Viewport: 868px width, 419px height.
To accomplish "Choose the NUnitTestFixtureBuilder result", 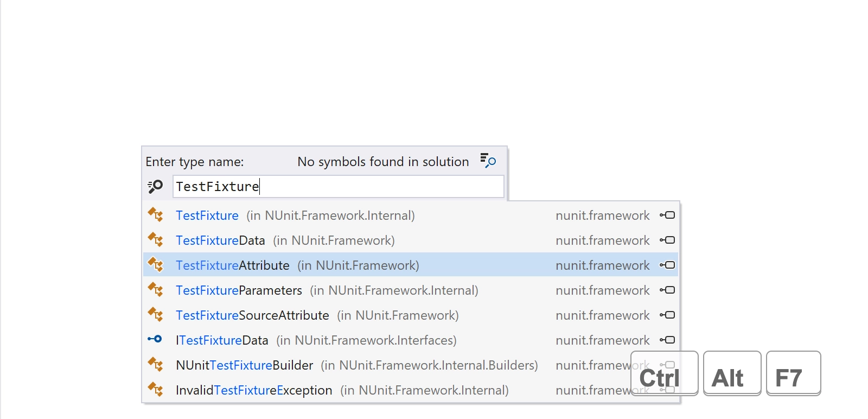I will pos(411,365).
